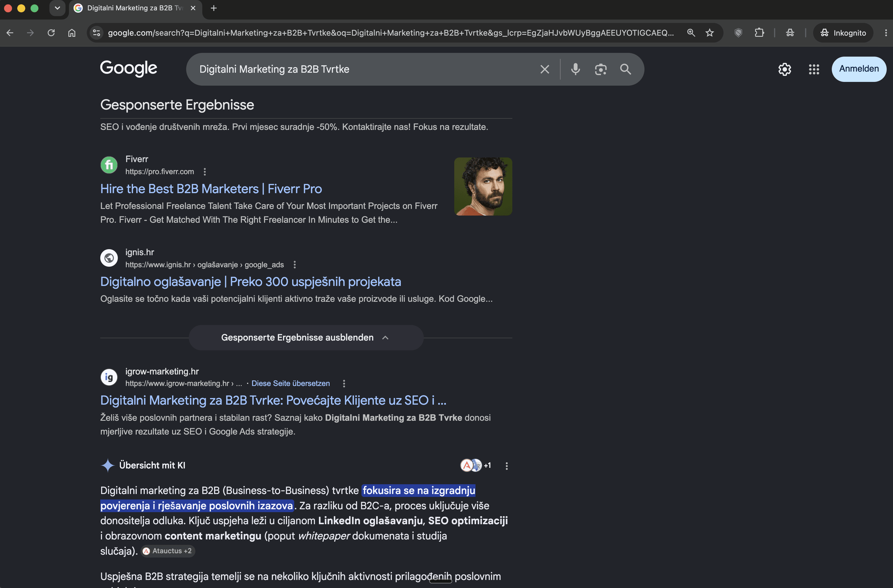Image resolution: width=893 pixels, height=588 pixels.
Task: Click the igrow-marketing.hr favicon
Action: coord(109,377)
